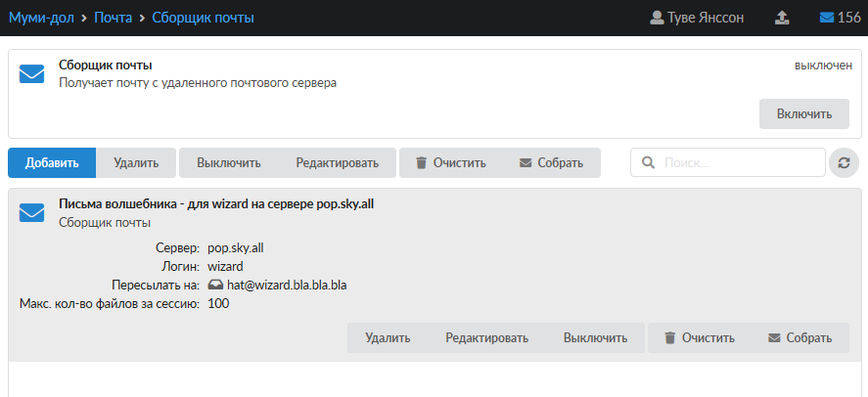Enable the mail collector with Включить
Screen dimensions: 868x397
tap(803, 113)
